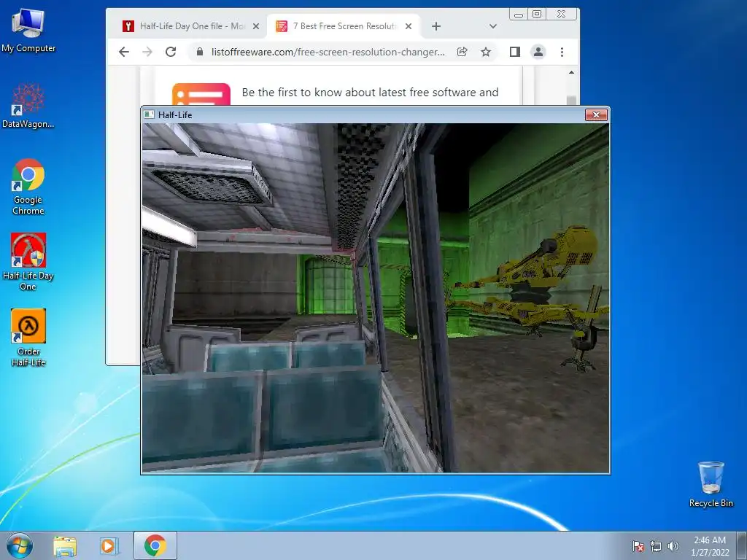Click the Chrome taskbar button
The height and width of the screenshot is (560, 747).
point(155,545)
